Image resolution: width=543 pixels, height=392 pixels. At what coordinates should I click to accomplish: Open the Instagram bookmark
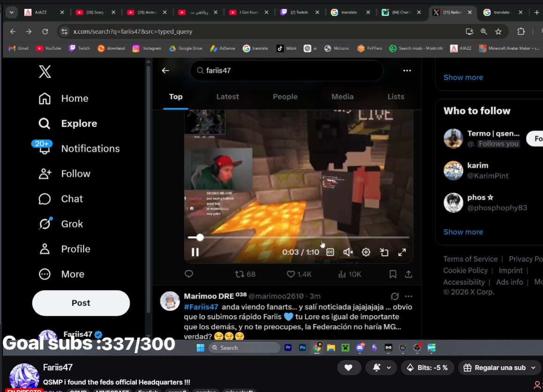tap(147, 48)
